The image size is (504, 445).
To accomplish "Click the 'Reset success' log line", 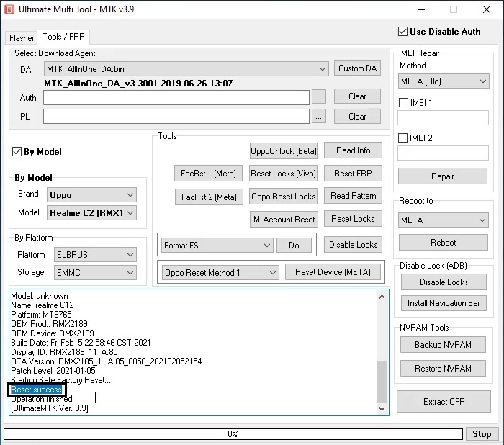I will click(x=36, y=390).
